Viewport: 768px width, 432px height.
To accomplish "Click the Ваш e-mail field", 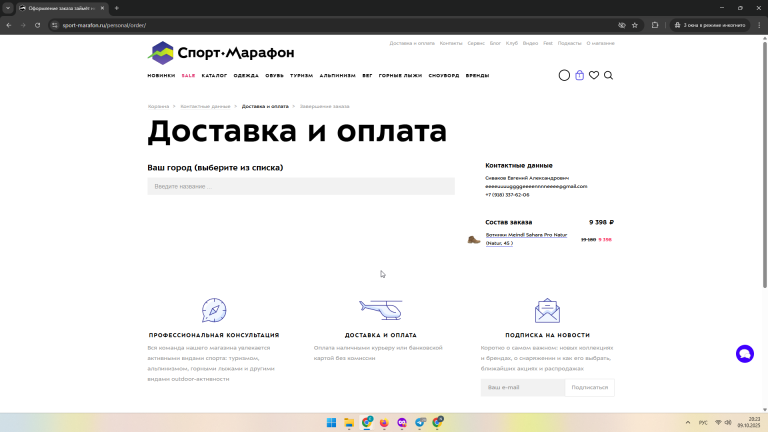I will pyautogui.click(x=523, y=387).
